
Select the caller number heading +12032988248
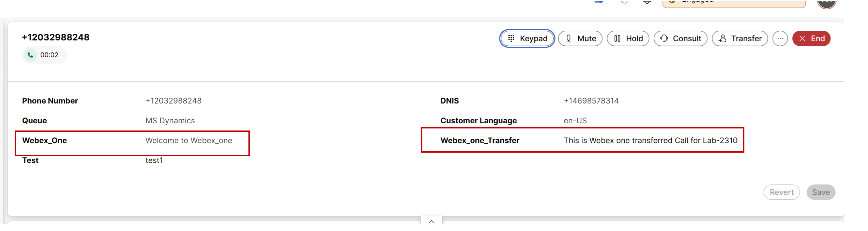56,37
